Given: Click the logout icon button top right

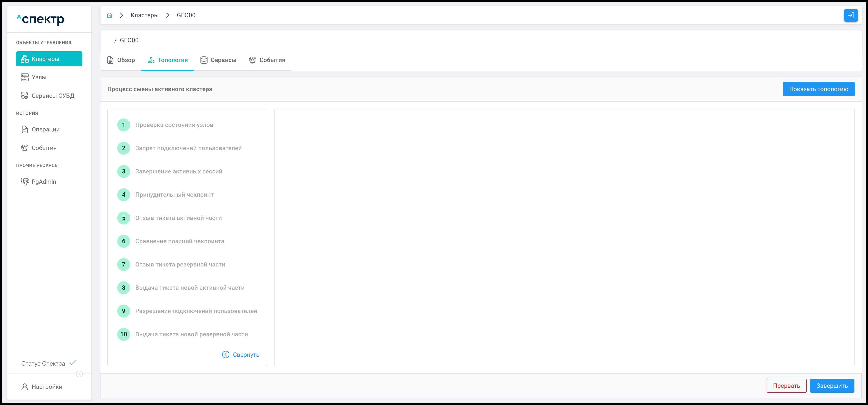Looking at the screenshot, I should point(851,16).
